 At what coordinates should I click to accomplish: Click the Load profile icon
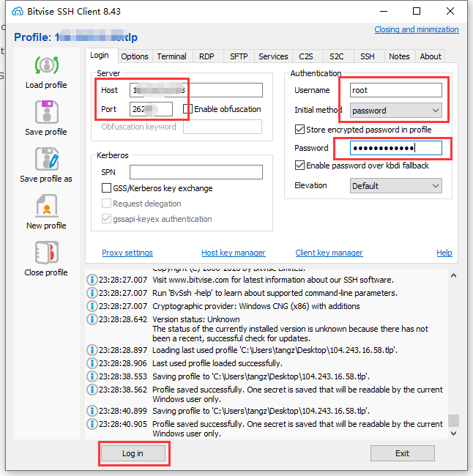[x=46, y=65]
